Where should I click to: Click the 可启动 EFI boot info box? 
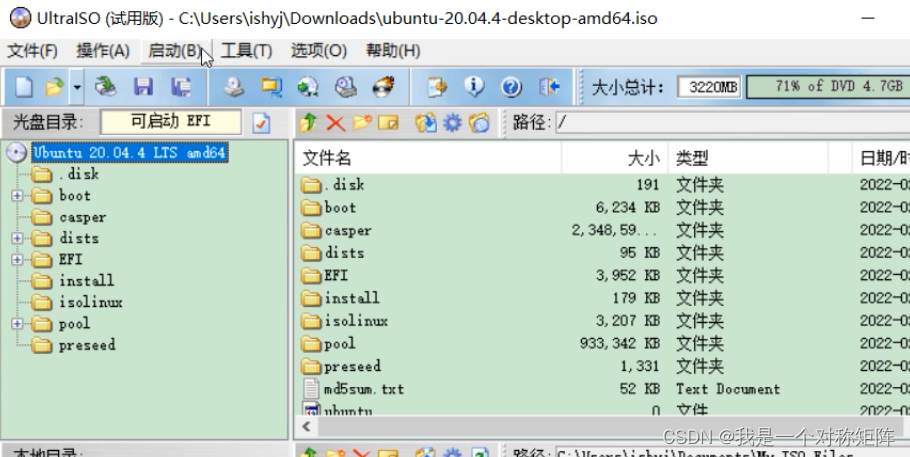(x=171, y=122)
